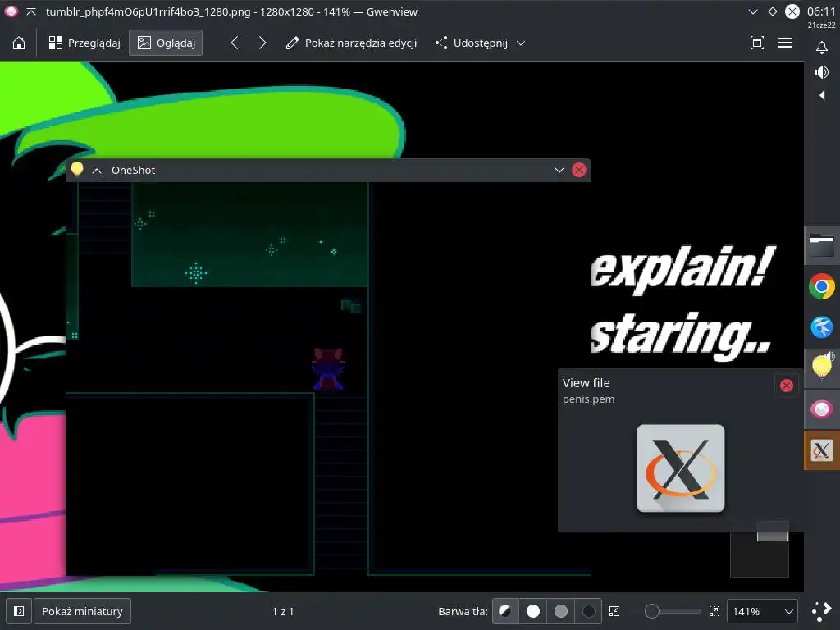Screen dimensions: 840x630
Task: Toggle keep-above on OneShot title bar
Action: point(97,170)
